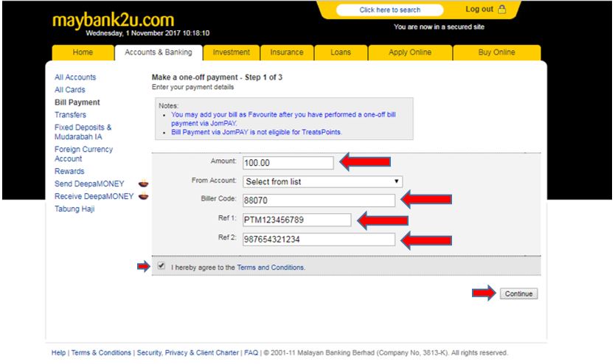This screenshot has height=364, width=615.
Task: Click Log out
Action: click(479, 9)
